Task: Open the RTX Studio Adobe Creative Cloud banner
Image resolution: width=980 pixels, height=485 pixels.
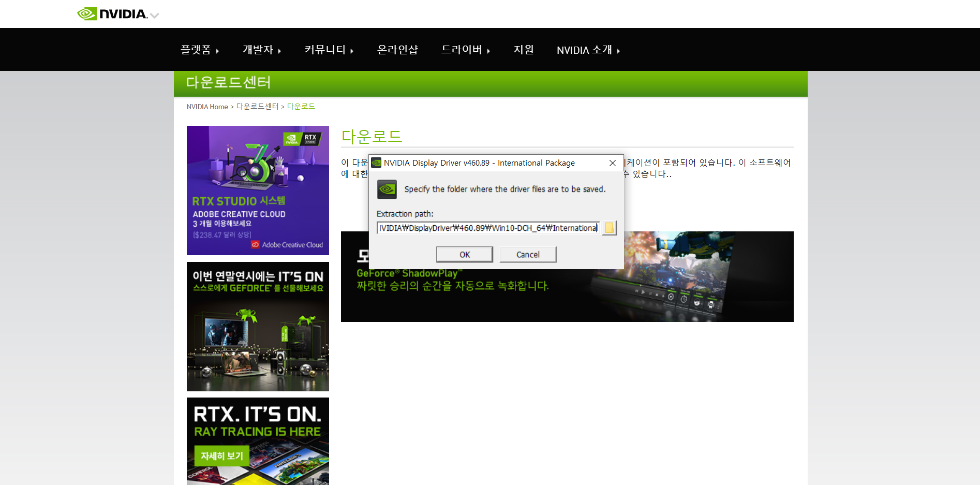Action: pyautogui.click(x=258, y=190)
